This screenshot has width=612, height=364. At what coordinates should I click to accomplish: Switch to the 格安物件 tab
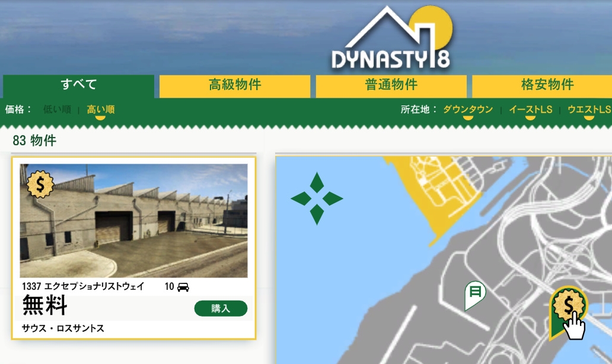click(542, 86)
